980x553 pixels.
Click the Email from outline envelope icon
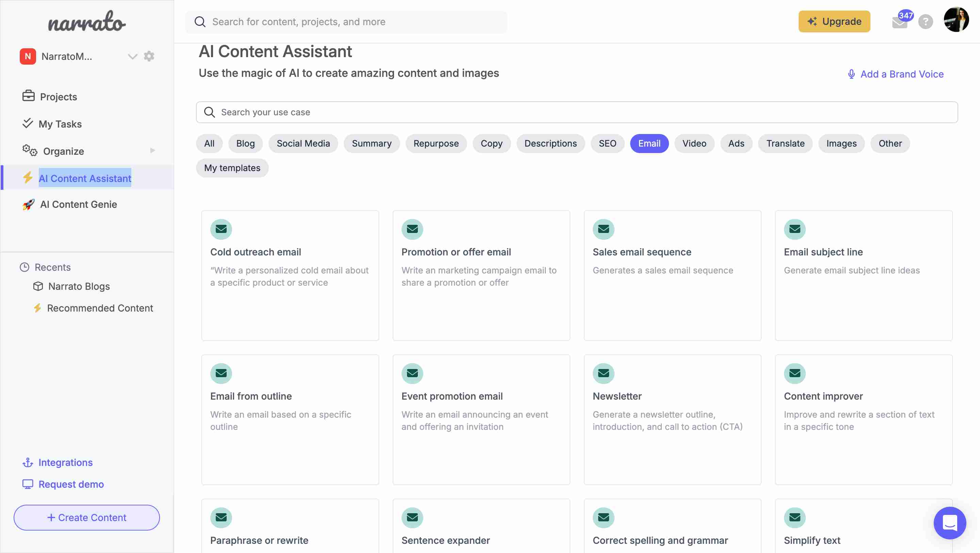pyautogui.click(x=221, y=373)
